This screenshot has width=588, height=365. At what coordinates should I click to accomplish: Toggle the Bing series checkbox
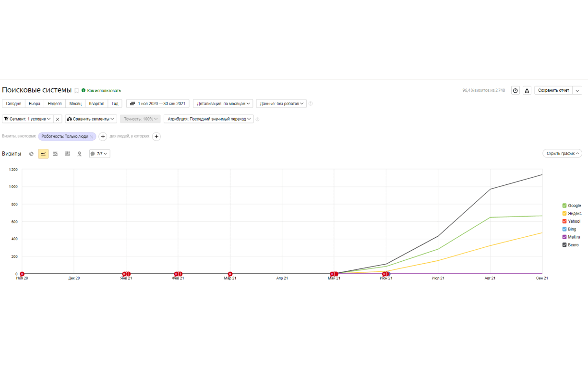tap(564, 229)
